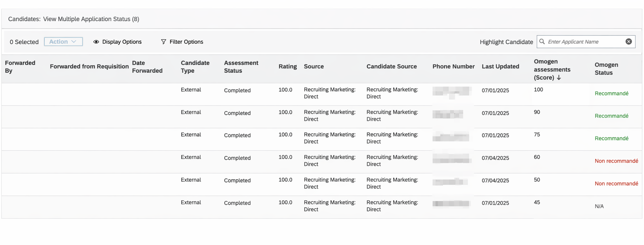Image resolution: width=644 pixels, height=245 pixels.
Task: Click Completed status in score 100 row
Action: coord(237,90)
